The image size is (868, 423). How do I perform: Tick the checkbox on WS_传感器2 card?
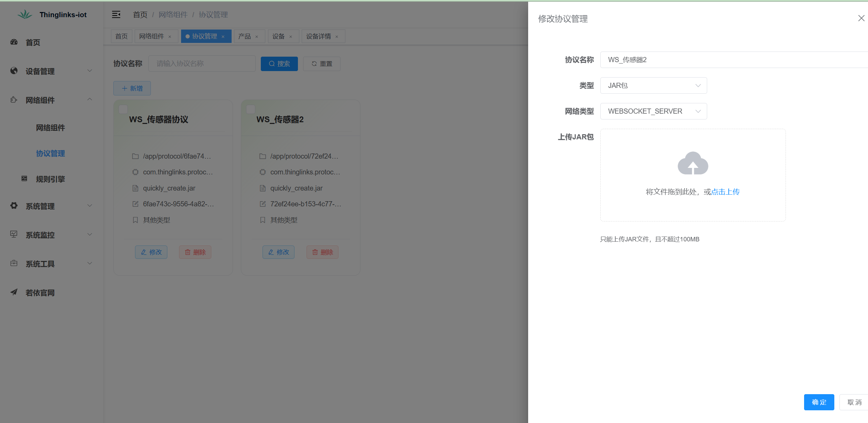251,109
